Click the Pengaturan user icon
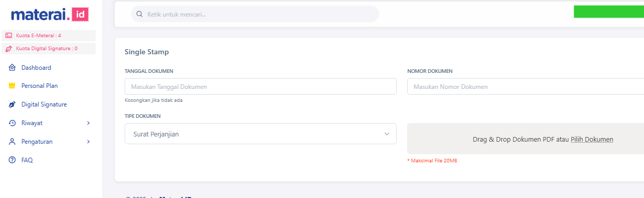The width and height of the screenshot is (644, 198). tap(12, 142)
